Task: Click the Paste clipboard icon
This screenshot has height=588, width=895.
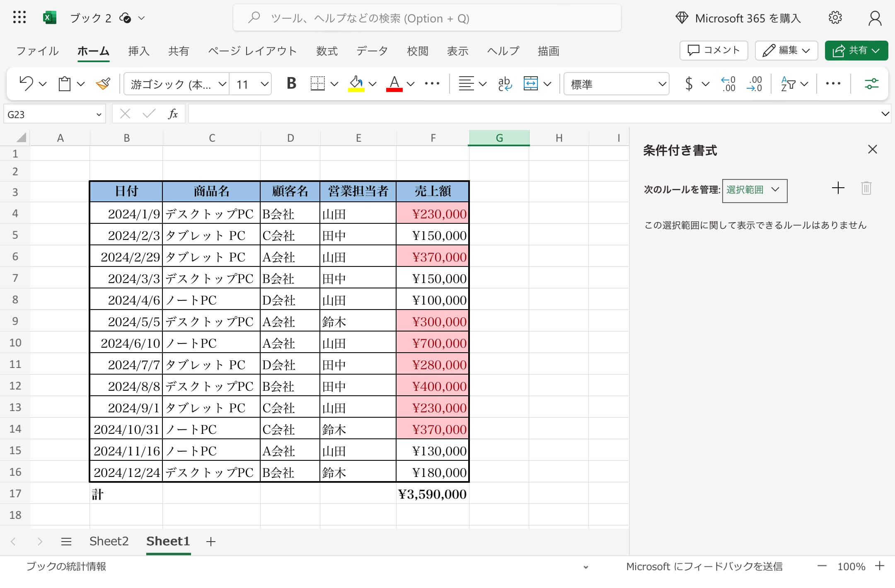Action: [x=64, y=84]
